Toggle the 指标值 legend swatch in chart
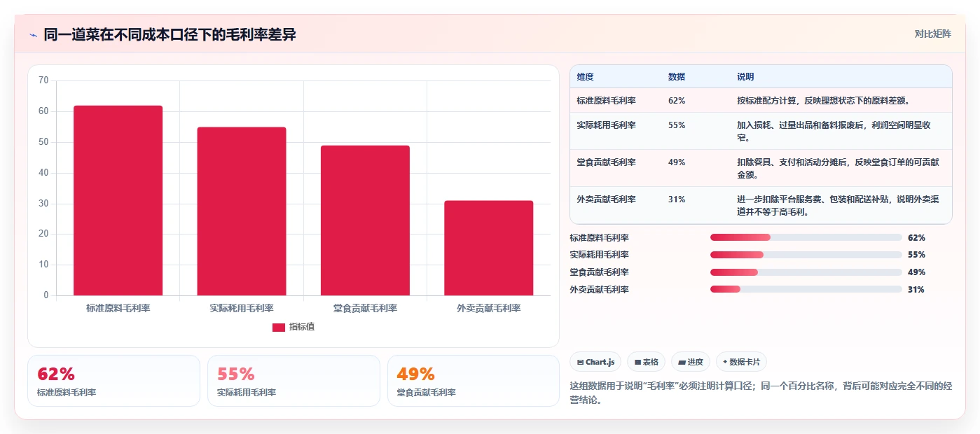The width and height of the screenshot is (980, 434). [x=278, y=327]
